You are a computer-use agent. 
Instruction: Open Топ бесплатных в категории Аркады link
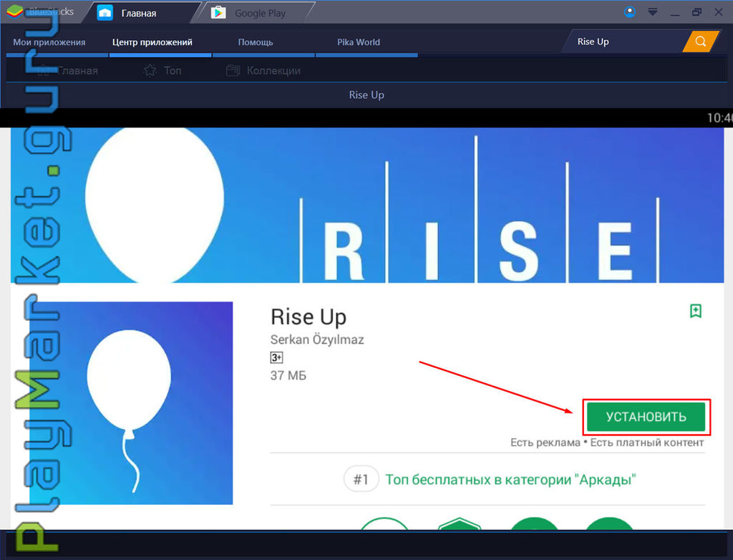tap(510, 480)
